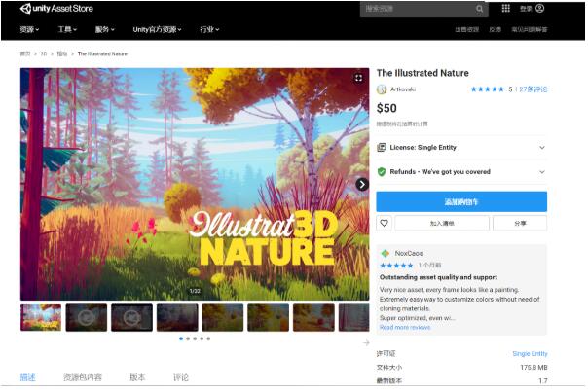Open the 工具 navigation menu
Viewport: 588px width, 391px height.
coord(67,29)
